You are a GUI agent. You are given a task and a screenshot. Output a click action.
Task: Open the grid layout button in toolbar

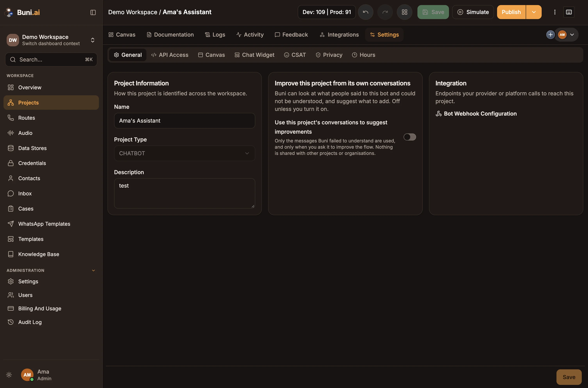[404, 12]
